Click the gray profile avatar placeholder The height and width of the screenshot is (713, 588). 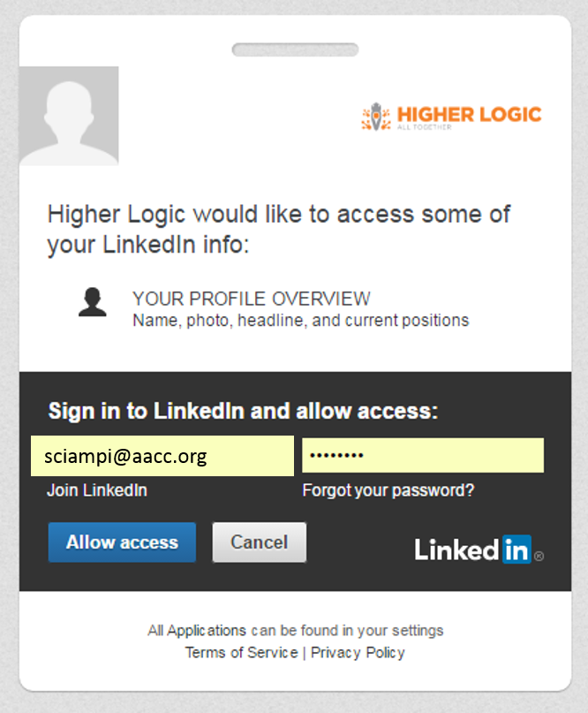tap(69, 116)
